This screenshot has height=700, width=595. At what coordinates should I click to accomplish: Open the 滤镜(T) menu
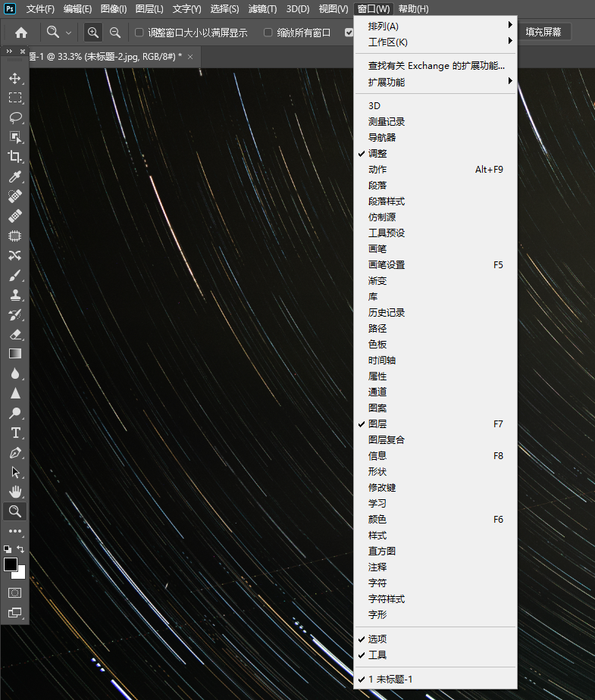tap(262, 9)
